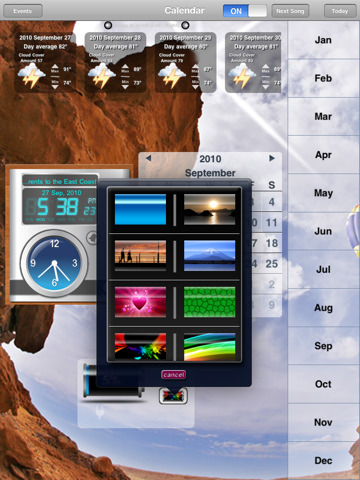360x480 pixels.
Task: Tap the battery level indicator
Action: (113, 382)
